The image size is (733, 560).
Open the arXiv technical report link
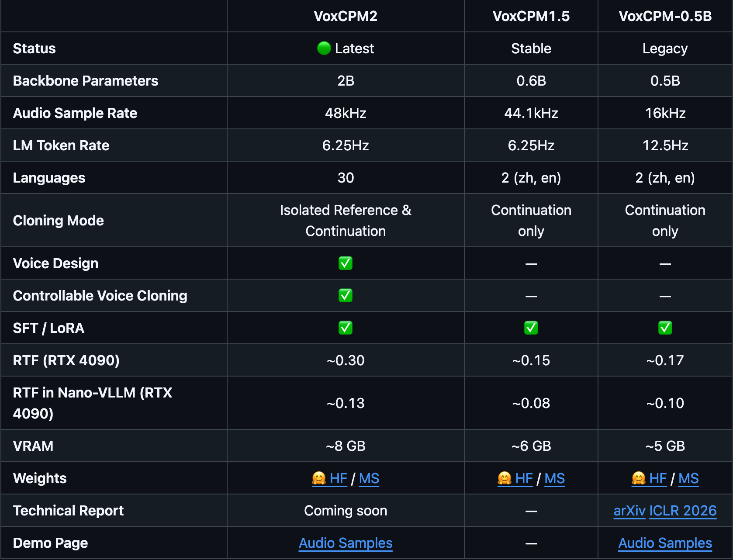(x=629, y=511)
